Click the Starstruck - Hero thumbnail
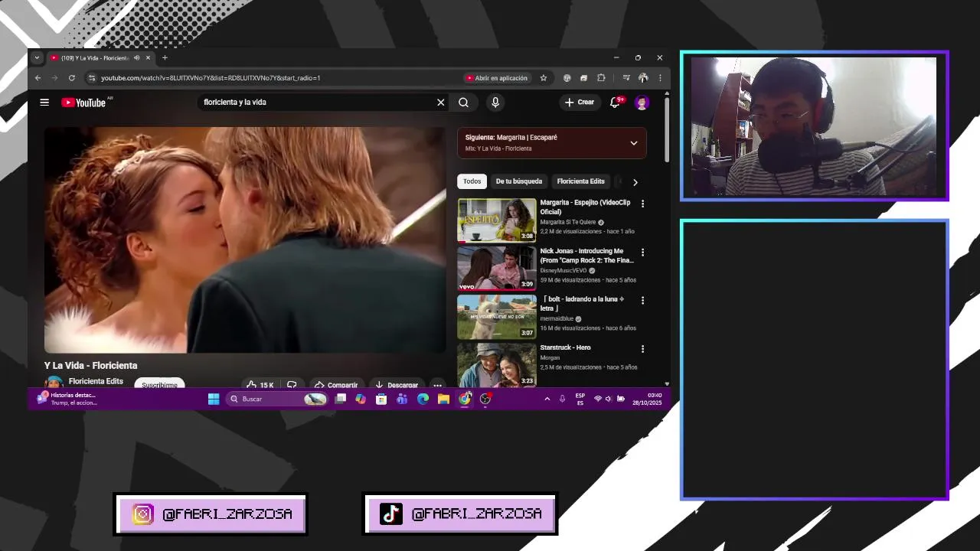 point(497,365)
